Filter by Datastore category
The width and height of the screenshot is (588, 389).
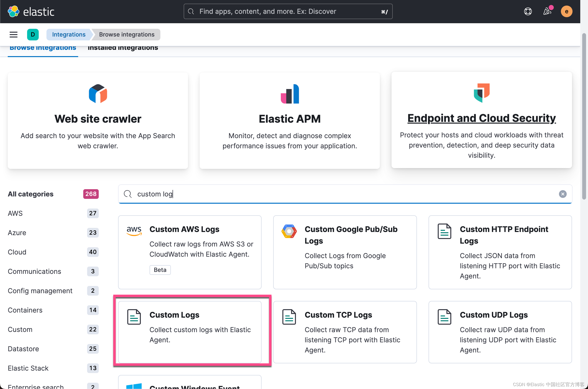point(53,349)
